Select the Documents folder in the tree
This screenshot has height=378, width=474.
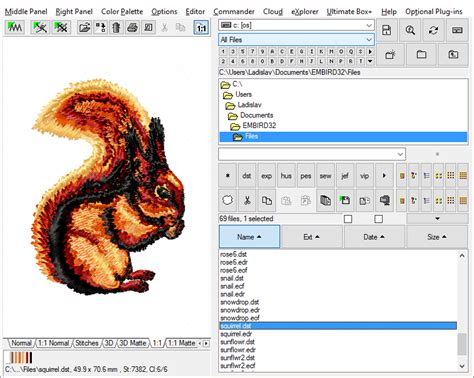click(256, 115)
